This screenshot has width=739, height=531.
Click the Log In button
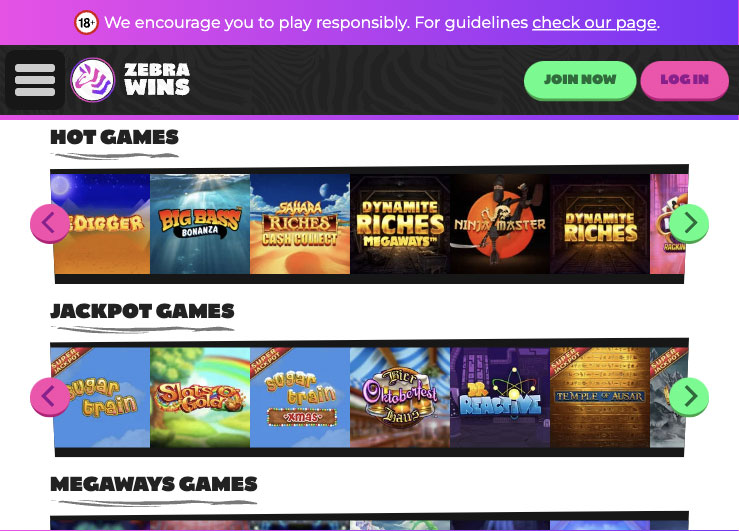[x=684, y=80]
